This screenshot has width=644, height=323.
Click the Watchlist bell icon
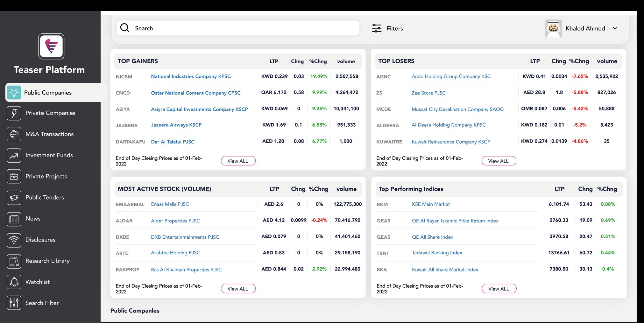pyautogui.click(x=14, y=282)
